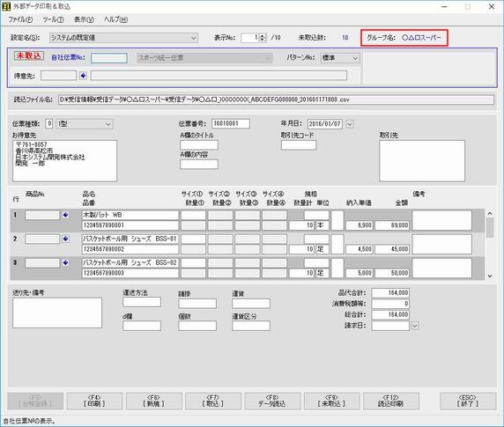The height and width of the screenshot is (427, 504).
Task: Click the 得意先 code field
Action: (x=58, y=76)
